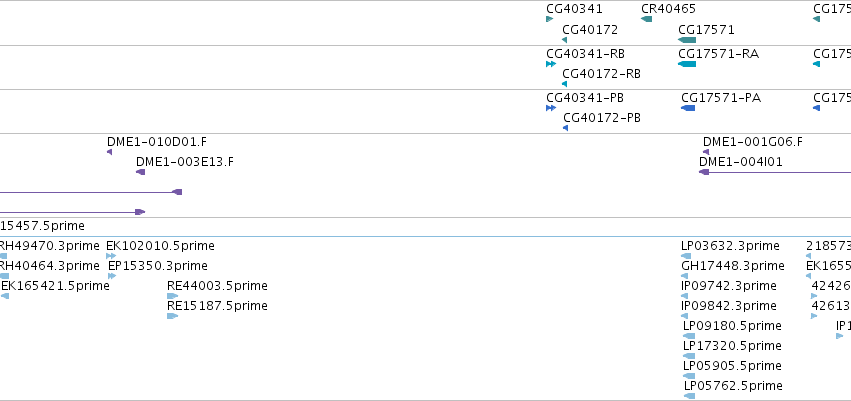The image size is (851, 401).
Task: Open the GH17448.3prime EST label
Action: (x=733, y=266)
